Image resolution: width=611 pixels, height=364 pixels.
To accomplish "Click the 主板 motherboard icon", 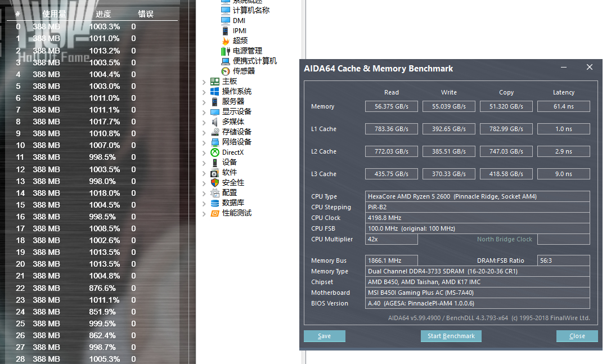I will [x=215, y=81].
